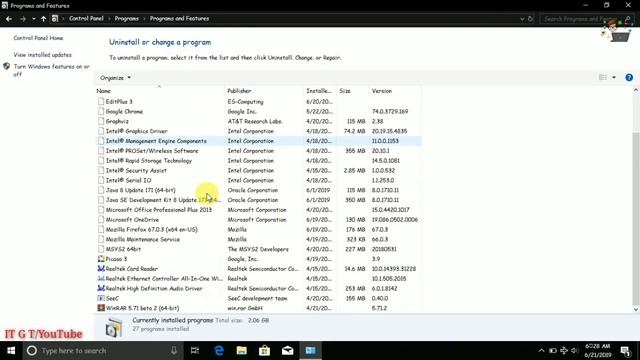Click the taskbar search box
The height and width of the screenshot is (360, 640).
(102, 351)
